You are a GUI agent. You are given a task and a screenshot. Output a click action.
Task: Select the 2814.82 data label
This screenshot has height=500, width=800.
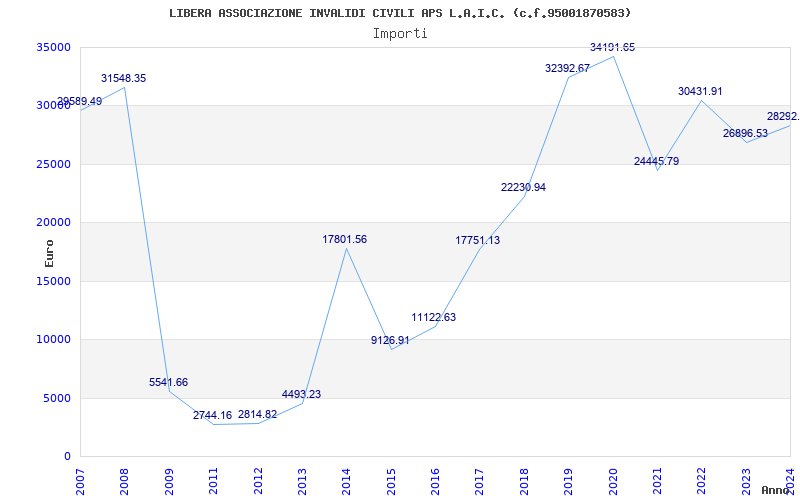click(x=257, y=414)
